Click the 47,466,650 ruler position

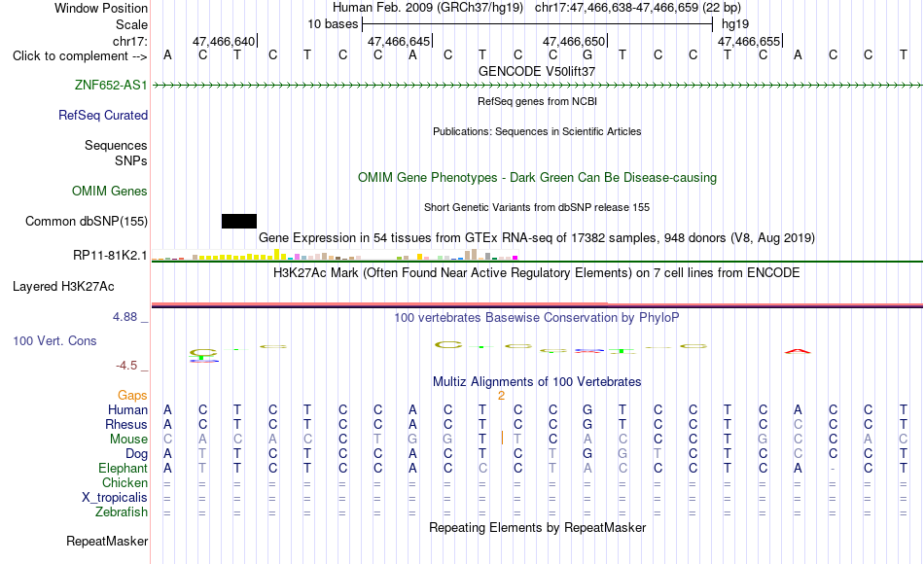tap(574, 41)
